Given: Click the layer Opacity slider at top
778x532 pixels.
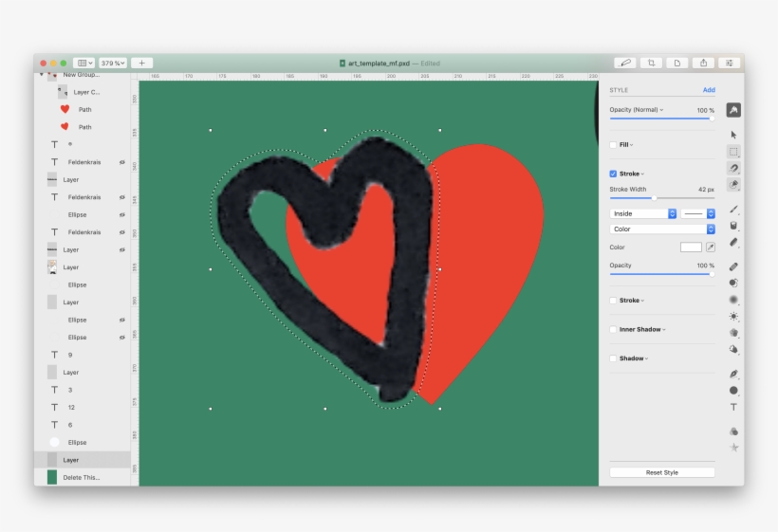Looking at the screenshot, I should click(x=662, y=119).
